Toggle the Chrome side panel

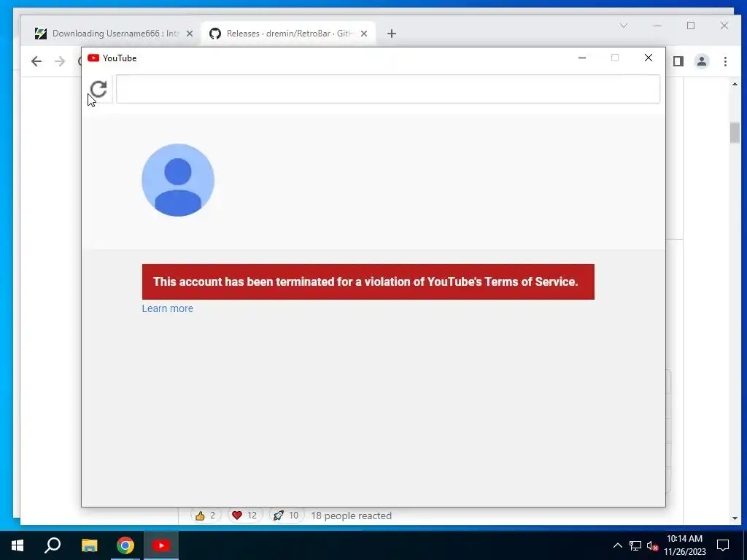678,61
